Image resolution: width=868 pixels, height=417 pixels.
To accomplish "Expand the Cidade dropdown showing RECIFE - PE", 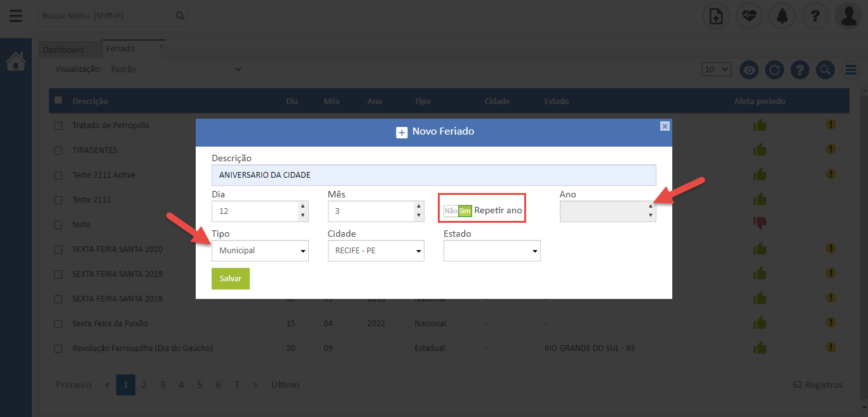I will 376,251.
